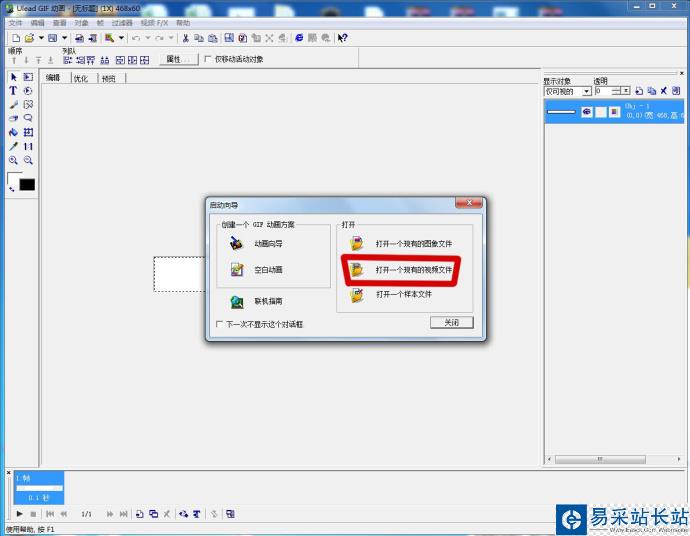Click the Frame panel options icon
Image resolution: width=690 pixels, height=536 pixels.
pos(230,514)
